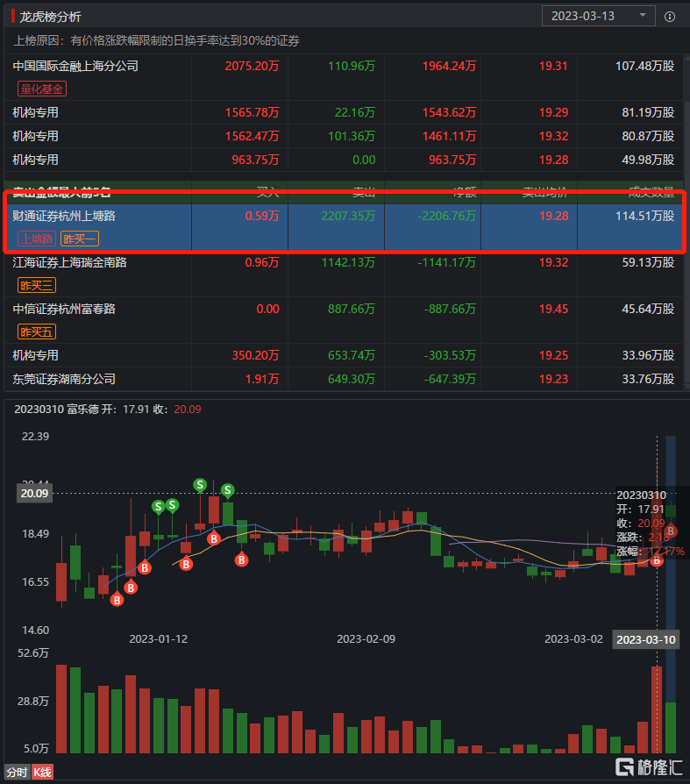Screen dimensions: 690x784
Task: Select the 东莞证券湖南分公司 row
Action: [x=343, y=379]
